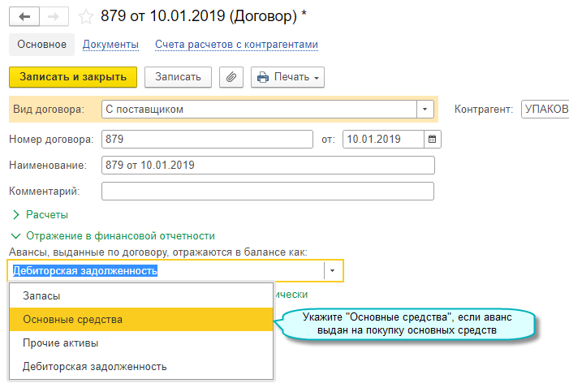Click the forward navigation arrow

coord(53,15)
